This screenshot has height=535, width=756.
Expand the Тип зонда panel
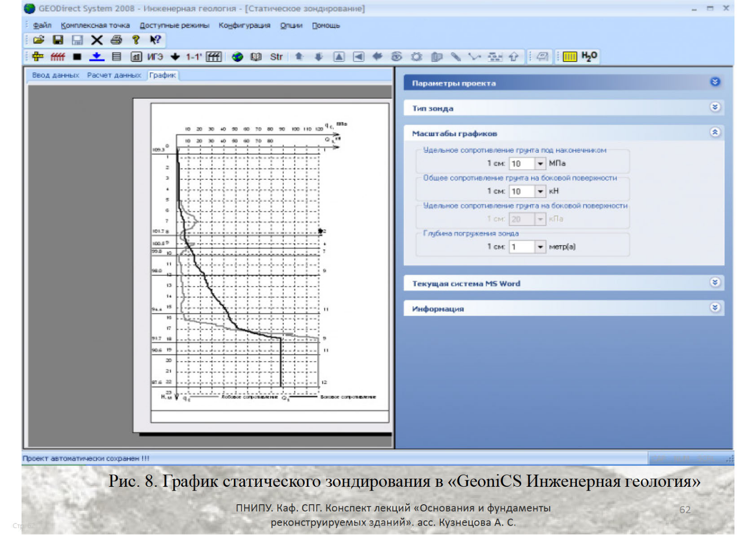pos(715,107)
